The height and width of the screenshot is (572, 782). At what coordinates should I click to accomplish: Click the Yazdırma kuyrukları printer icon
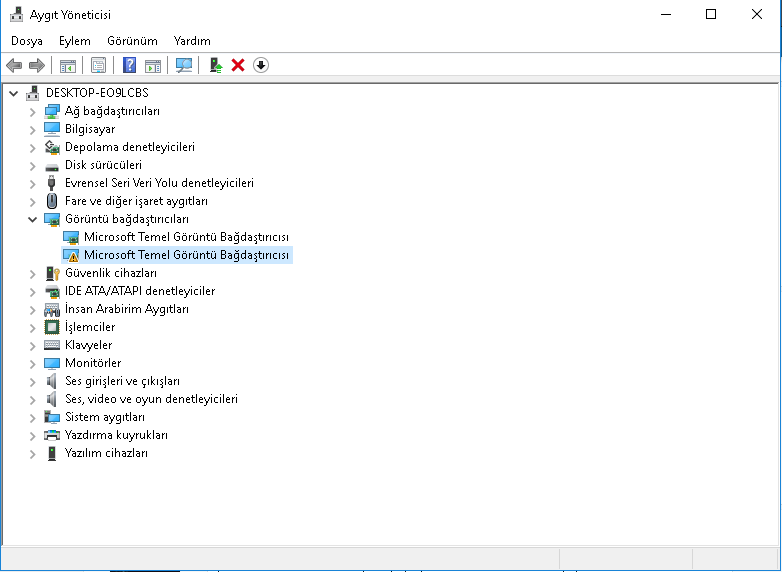[x=52, y=435]
